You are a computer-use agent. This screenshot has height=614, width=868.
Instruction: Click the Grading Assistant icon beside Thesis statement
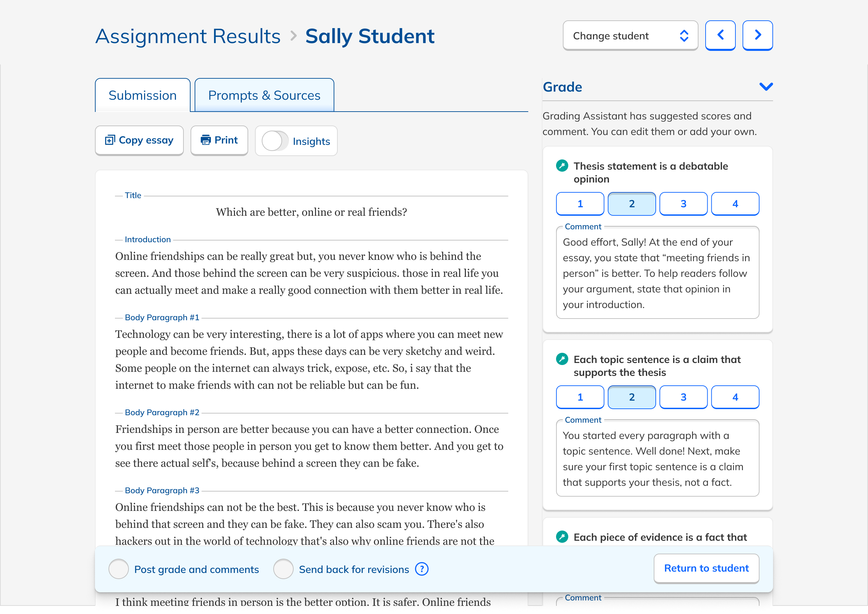562,166
